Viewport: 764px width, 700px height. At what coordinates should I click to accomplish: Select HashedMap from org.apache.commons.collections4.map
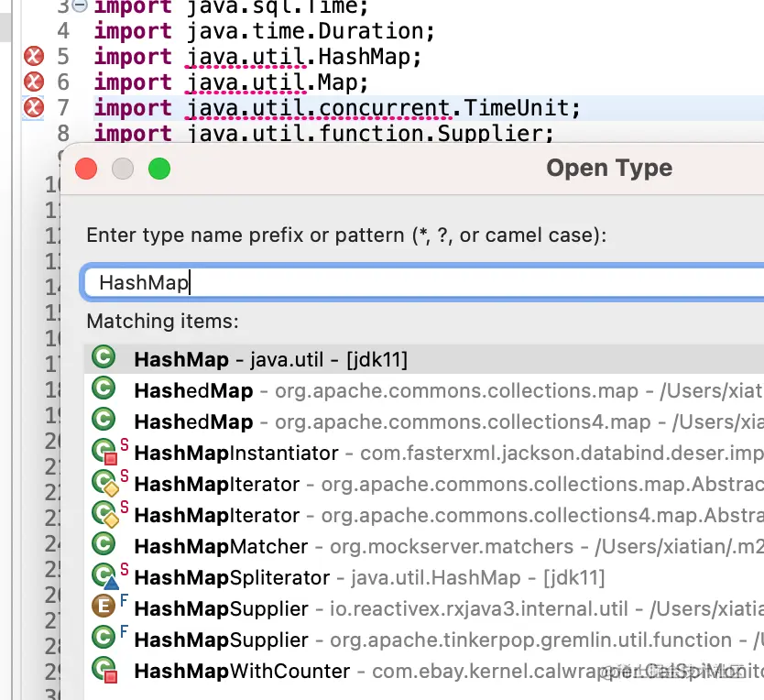point(424,421)
